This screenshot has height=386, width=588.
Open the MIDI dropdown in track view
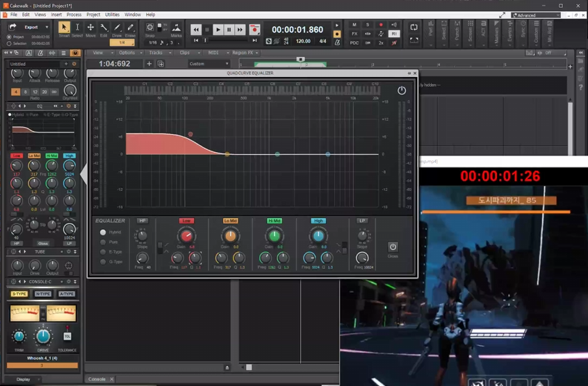click(x=215, y=53)
